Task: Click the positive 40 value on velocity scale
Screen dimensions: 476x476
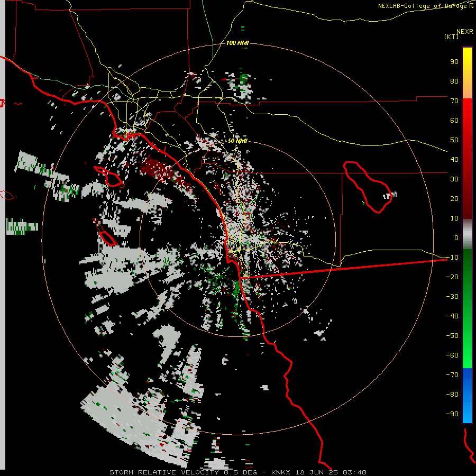Action: (454, 159)
